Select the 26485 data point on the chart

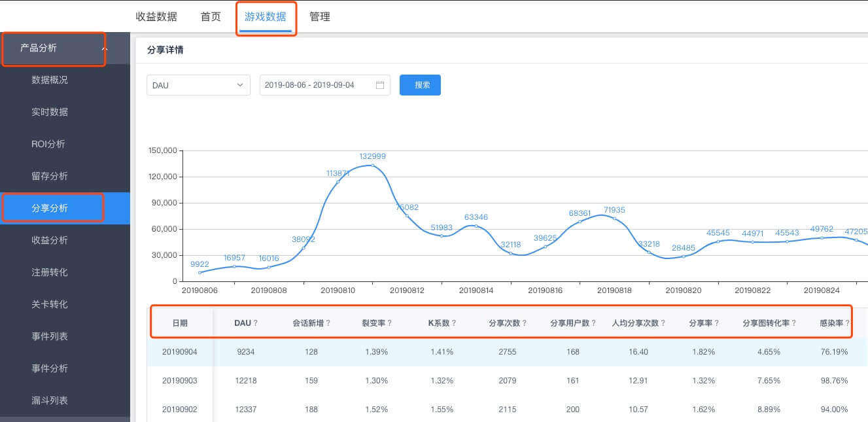(684, 256)
